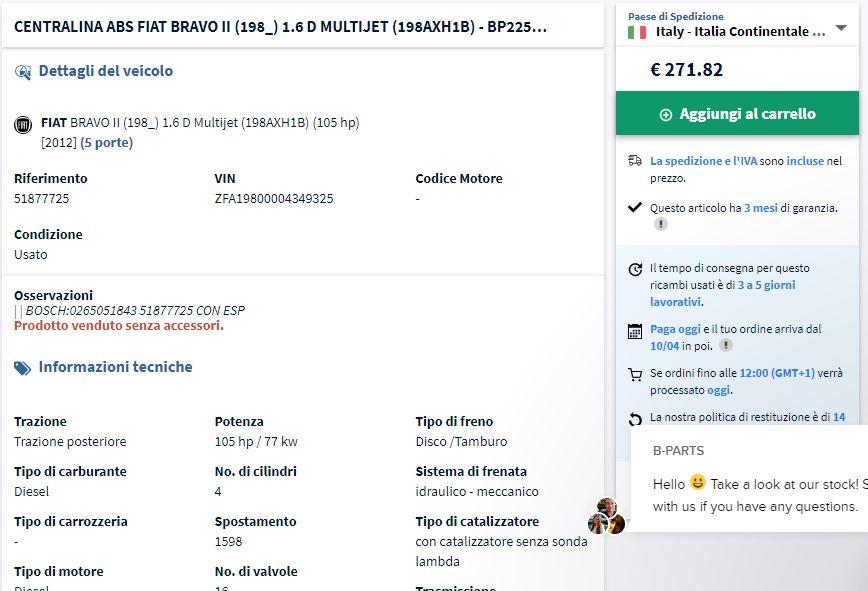
Task: Expand shipping country list via arrow
Action: [x=840, y=29]
